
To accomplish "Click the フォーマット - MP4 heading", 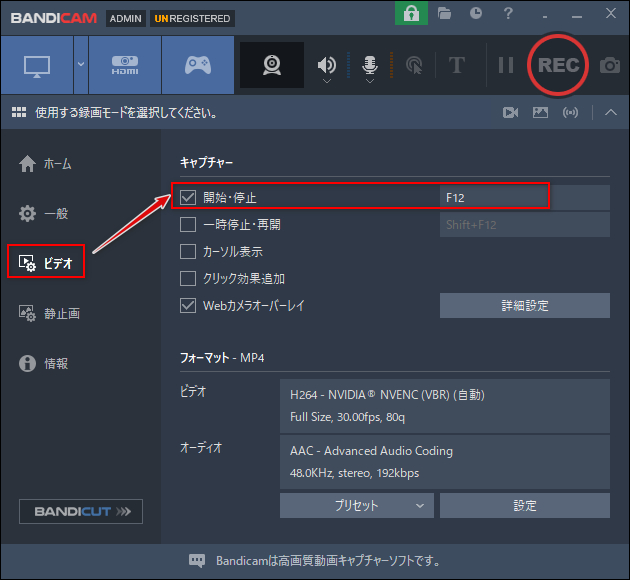I will pos(222,358).
